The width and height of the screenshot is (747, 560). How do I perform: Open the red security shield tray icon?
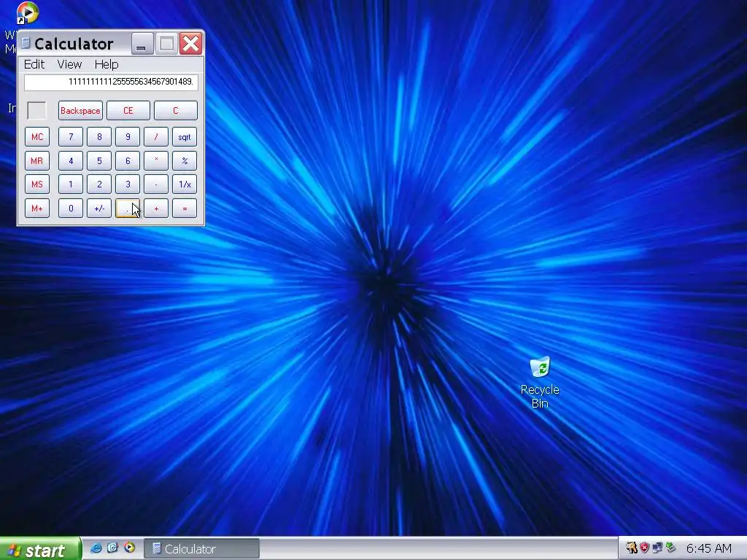coord(645,548)
